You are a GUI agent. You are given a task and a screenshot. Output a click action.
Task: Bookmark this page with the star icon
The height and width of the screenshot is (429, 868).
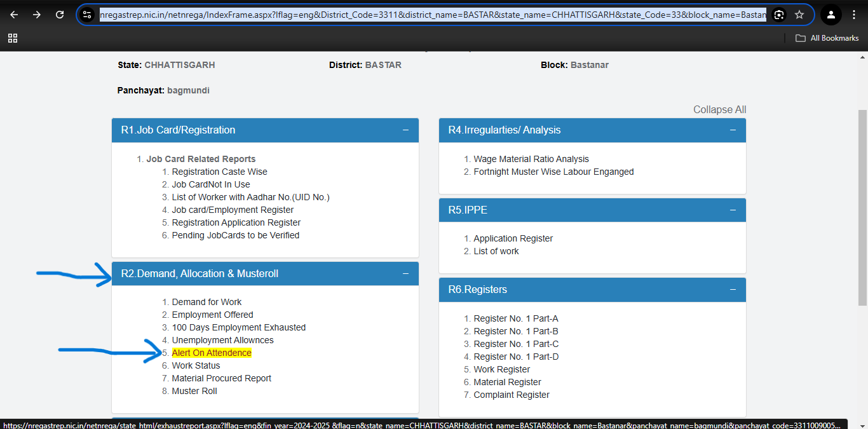click(x=799, y=15)
